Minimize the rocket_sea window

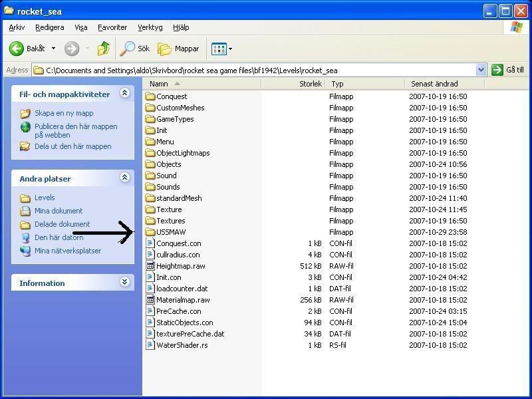(489, 11)
